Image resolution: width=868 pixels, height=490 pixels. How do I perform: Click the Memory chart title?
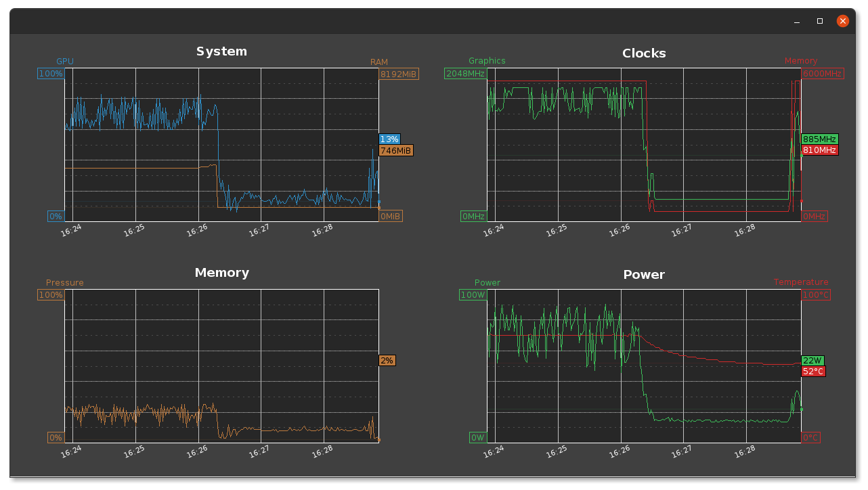point(222,273)
